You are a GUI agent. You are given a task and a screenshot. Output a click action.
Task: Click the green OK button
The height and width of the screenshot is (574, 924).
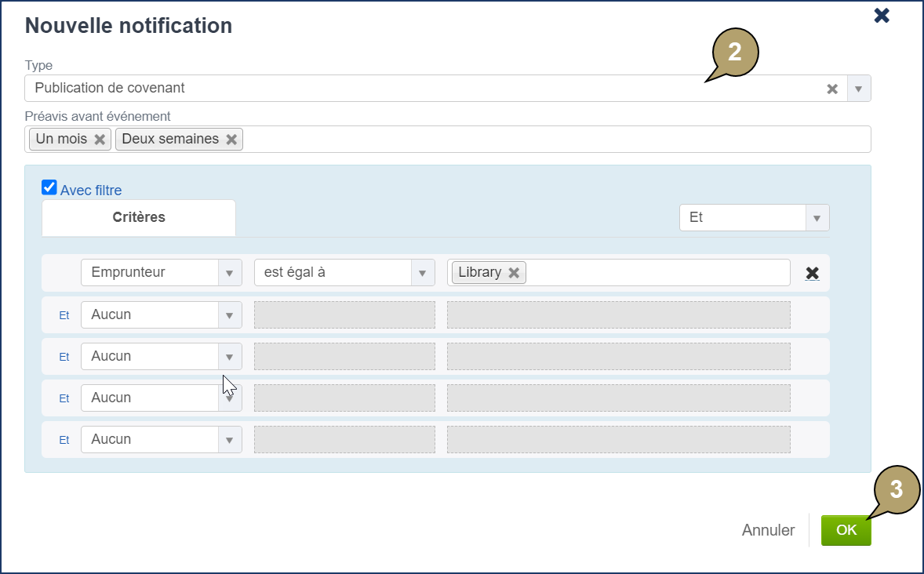coord(846,530)
